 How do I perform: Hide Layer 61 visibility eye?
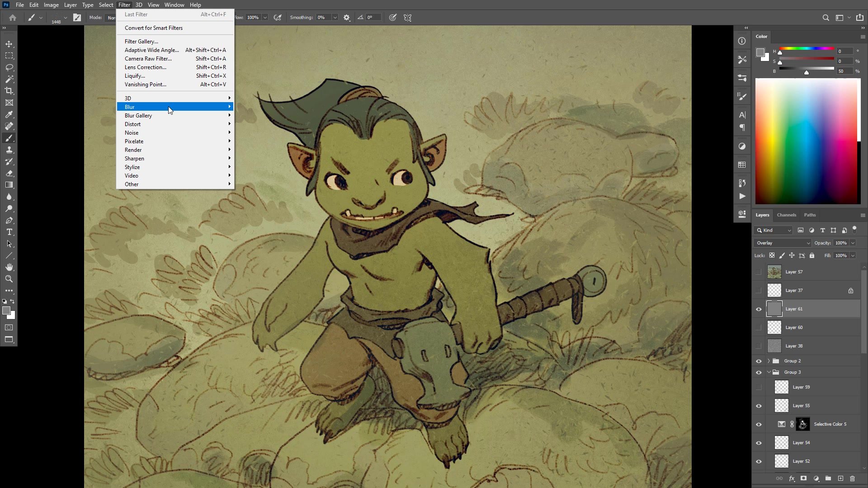pyautogui.click(x=759, y=309)
